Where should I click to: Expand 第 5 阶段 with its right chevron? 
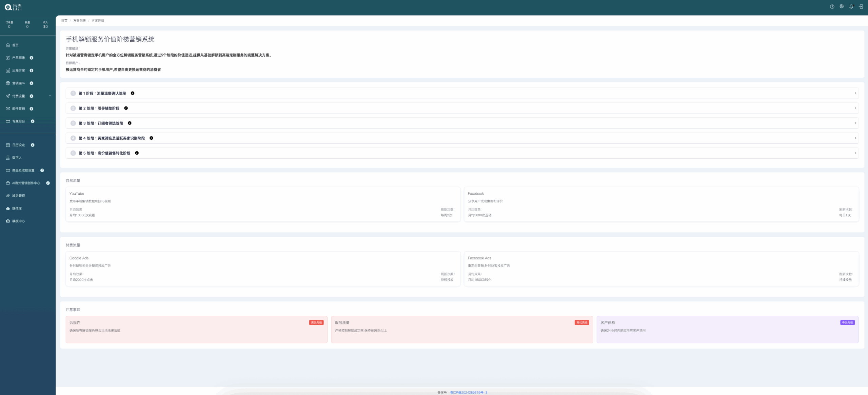coord(855,153)
